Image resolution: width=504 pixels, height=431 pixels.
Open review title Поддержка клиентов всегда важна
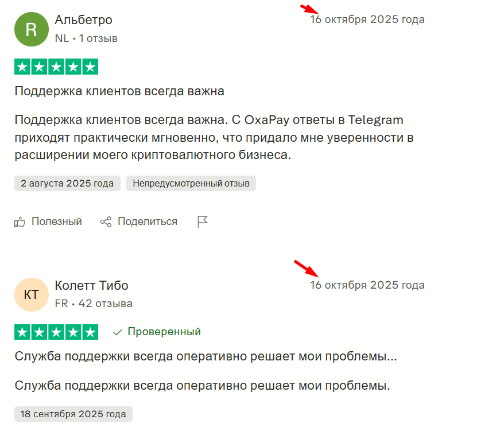point(119,91)
